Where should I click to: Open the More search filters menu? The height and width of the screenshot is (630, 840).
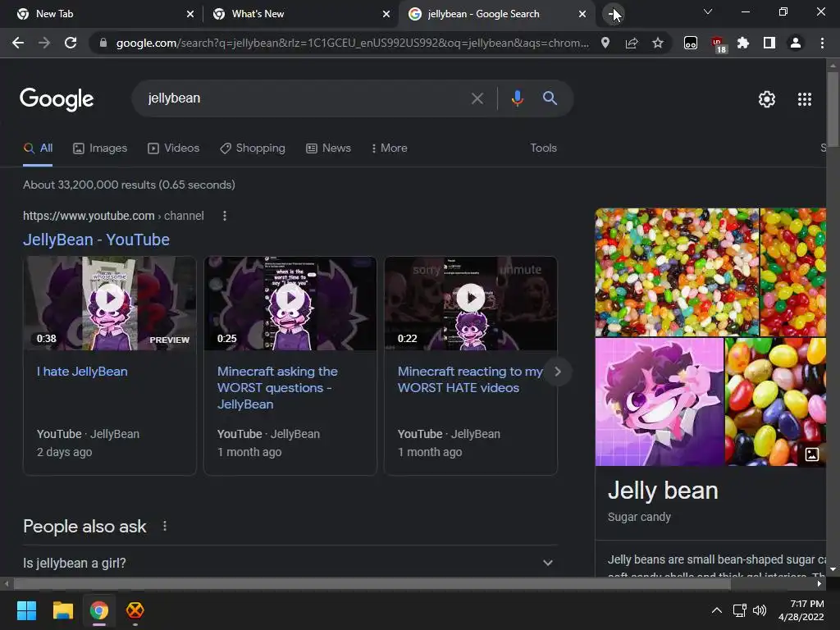pyautogui.click(x=389, y=148)
